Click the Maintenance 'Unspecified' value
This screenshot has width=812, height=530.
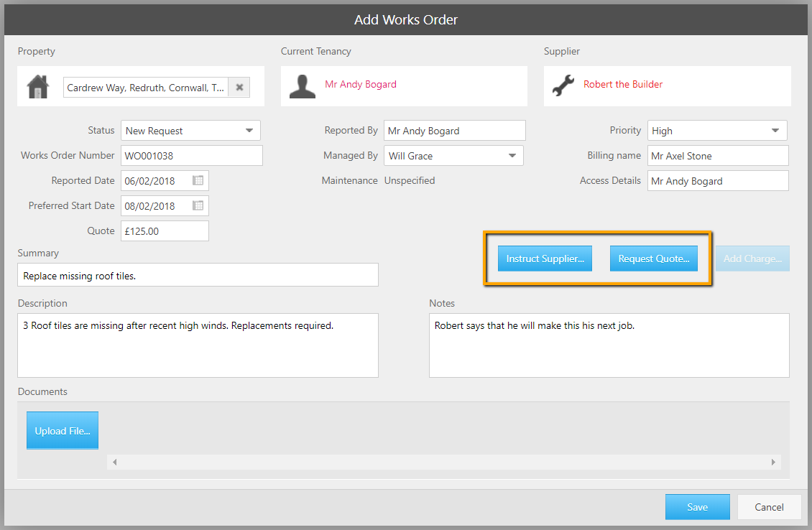[x=409, y=181]
